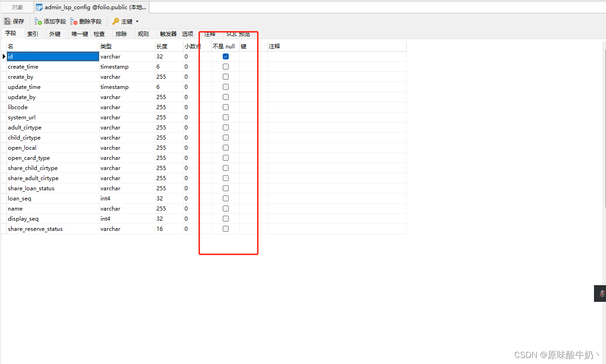This screenshot has height=364, width=606.
Task: Open the Unique (唯一键) tab
Action: pyautogui.click(x=80, y=34)
